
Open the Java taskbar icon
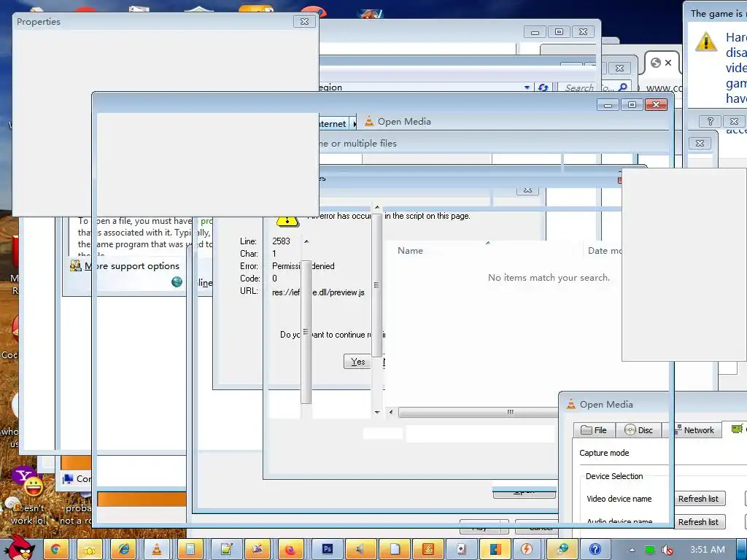coord(427,550)
